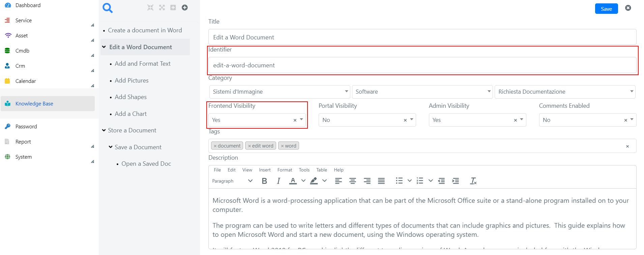Clear the Frontend Visibility selection
Viewport: 644px width, 255px height.
(x=295, y=120)
